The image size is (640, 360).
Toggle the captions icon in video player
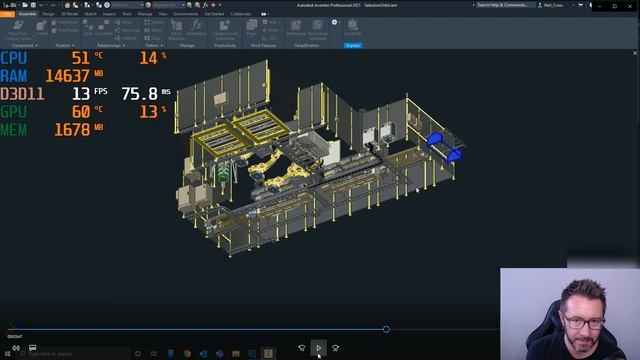click(x=32, y=348)
